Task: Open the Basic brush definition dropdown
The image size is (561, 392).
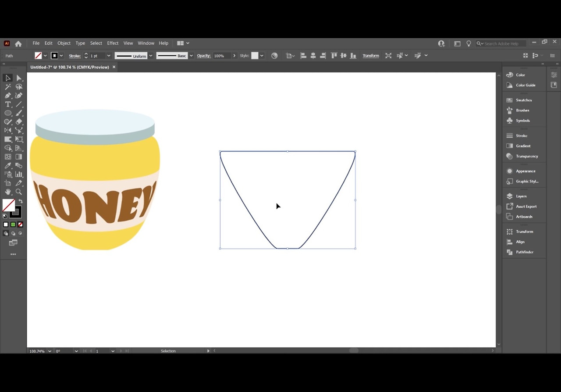Action: tap(191, 56)
